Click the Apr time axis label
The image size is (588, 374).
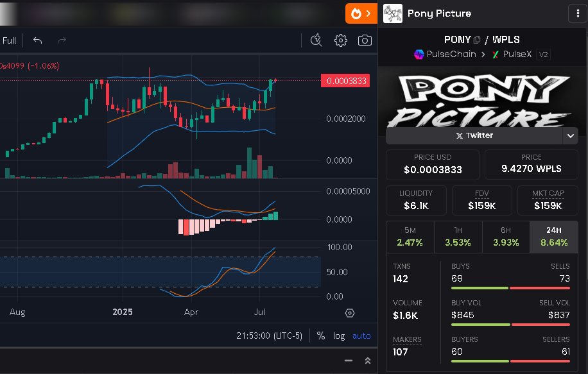click(191, 312)
